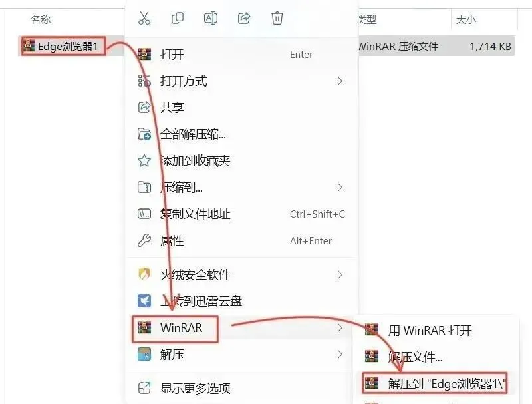Expand the Open With submenu arrow
532x404 pixels.
pos(340,81)
